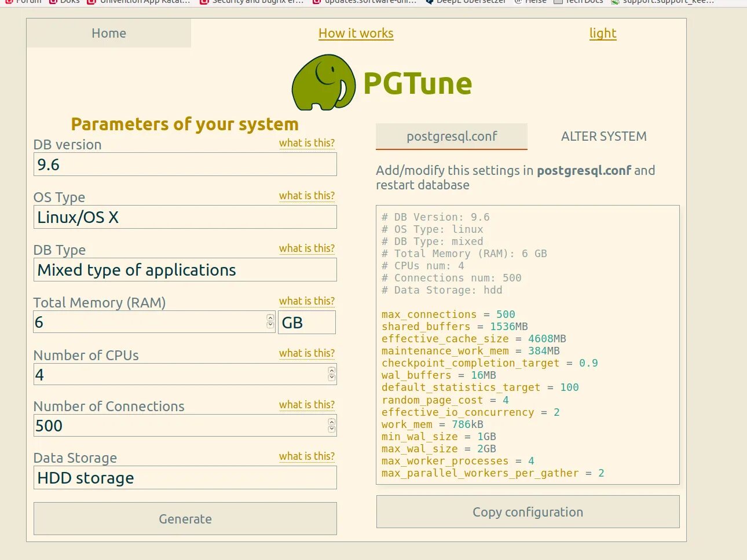Switch to the ALTER SYSTEM tab

click(x=603, y=136)
